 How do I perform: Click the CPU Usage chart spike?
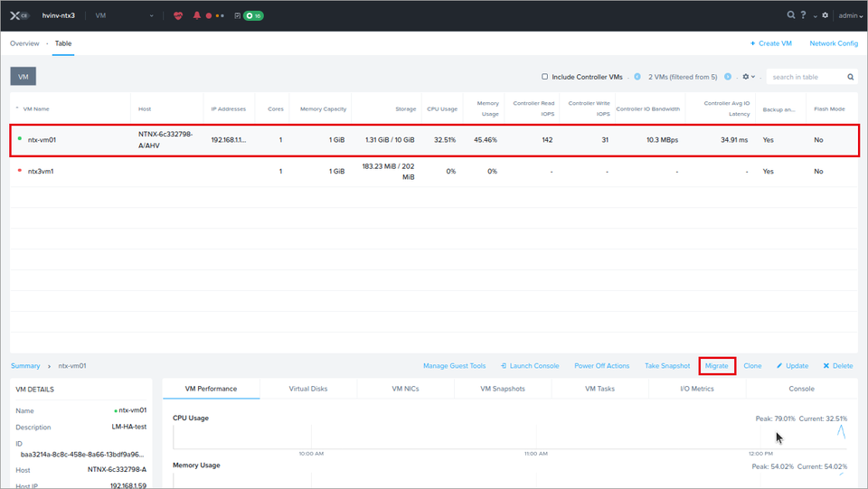(x=842, y=431)
